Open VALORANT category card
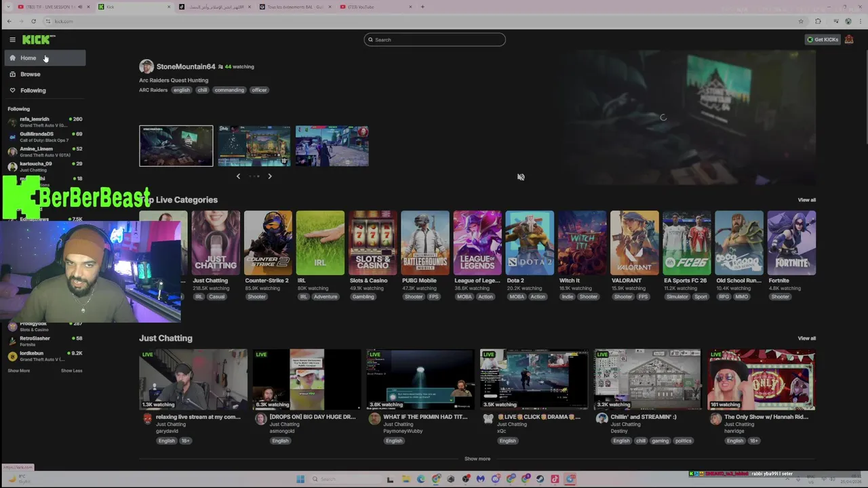 (634, 243)
